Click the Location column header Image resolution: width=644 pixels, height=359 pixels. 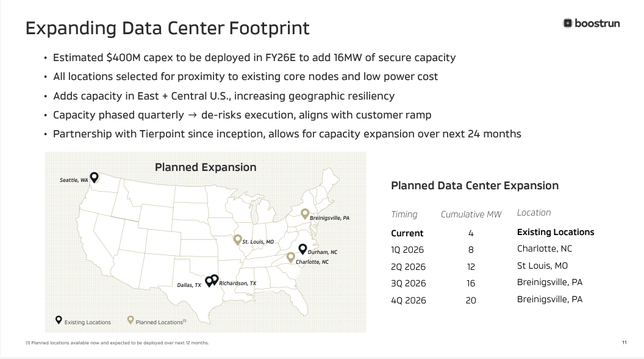coord(534,212)
